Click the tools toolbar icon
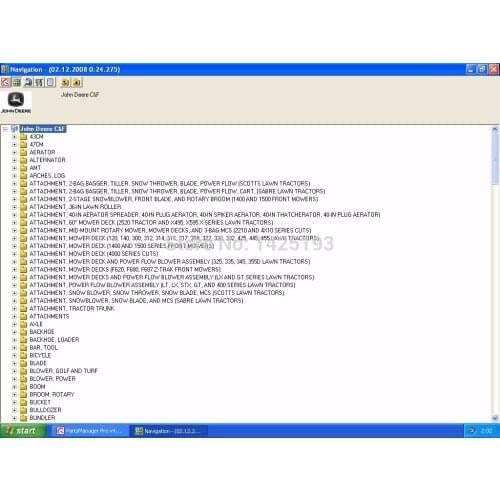The image size is (500, 500). pos(39,82)
